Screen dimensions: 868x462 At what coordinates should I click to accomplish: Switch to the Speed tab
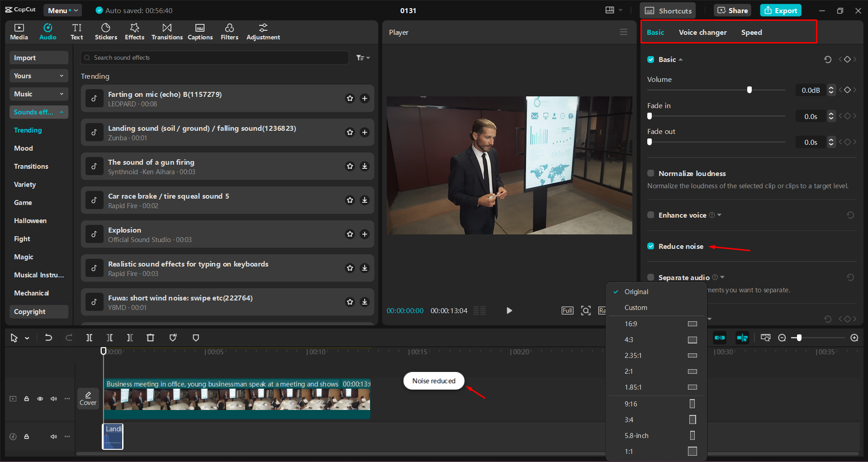(751, 32)
